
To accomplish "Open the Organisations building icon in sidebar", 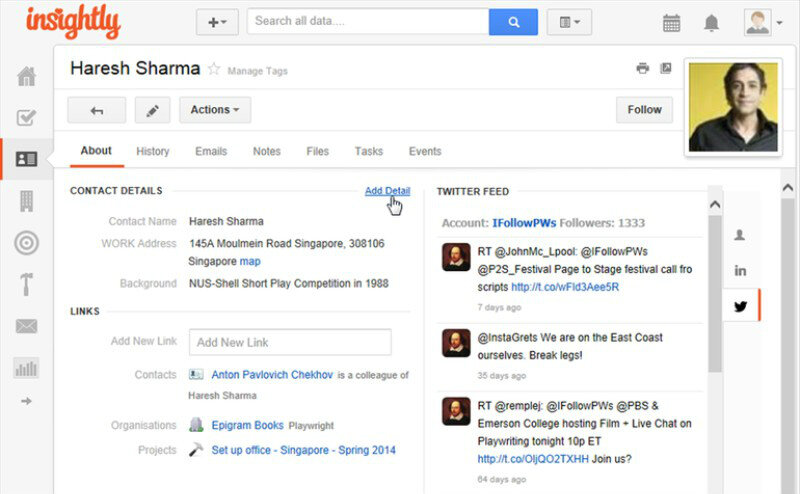I will [26, 201].
